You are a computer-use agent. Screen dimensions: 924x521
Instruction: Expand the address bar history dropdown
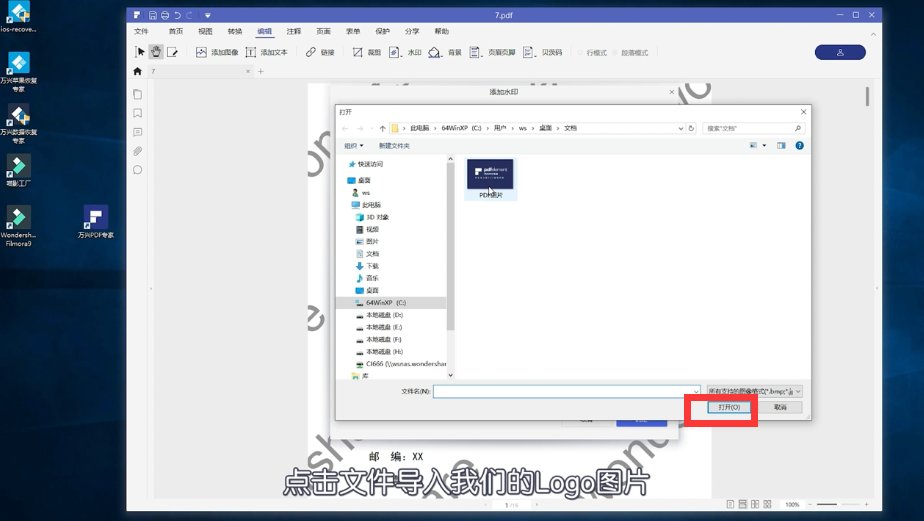tap(681, 128)
